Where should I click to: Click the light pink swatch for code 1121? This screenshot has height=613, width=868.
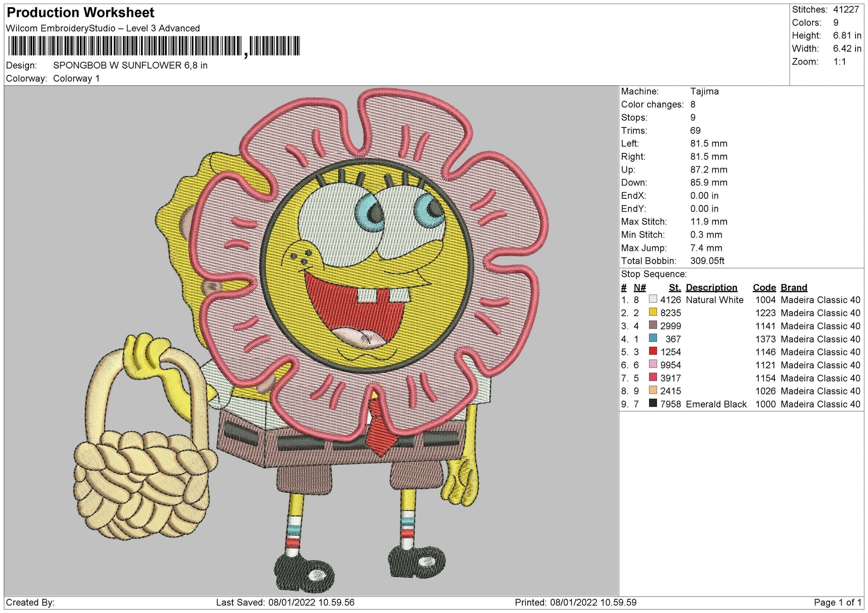(653, 364)
